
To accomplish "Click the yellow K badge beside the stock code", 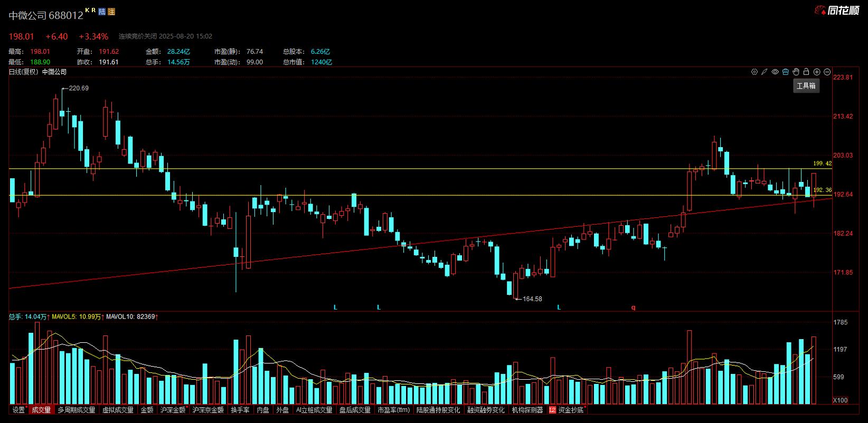I will (87, 10).
